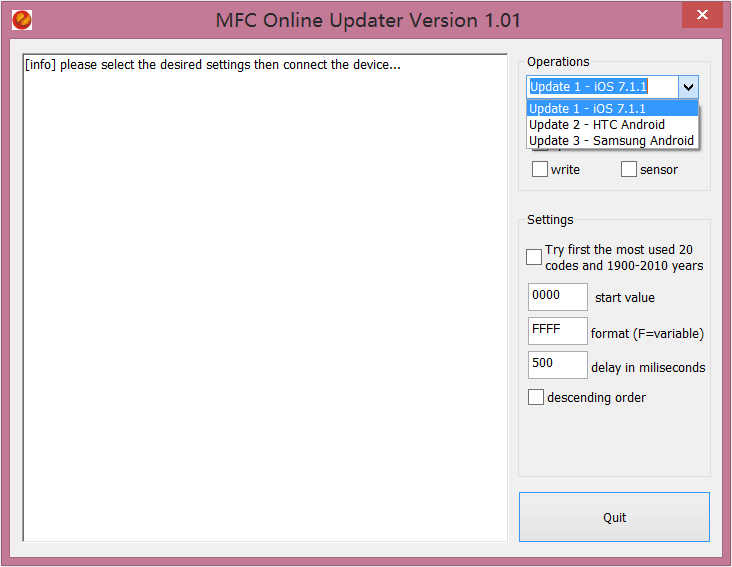The height and width of the screenshot is (567, 732).
Task: Click the window title bar text
Action: (368, 20)
